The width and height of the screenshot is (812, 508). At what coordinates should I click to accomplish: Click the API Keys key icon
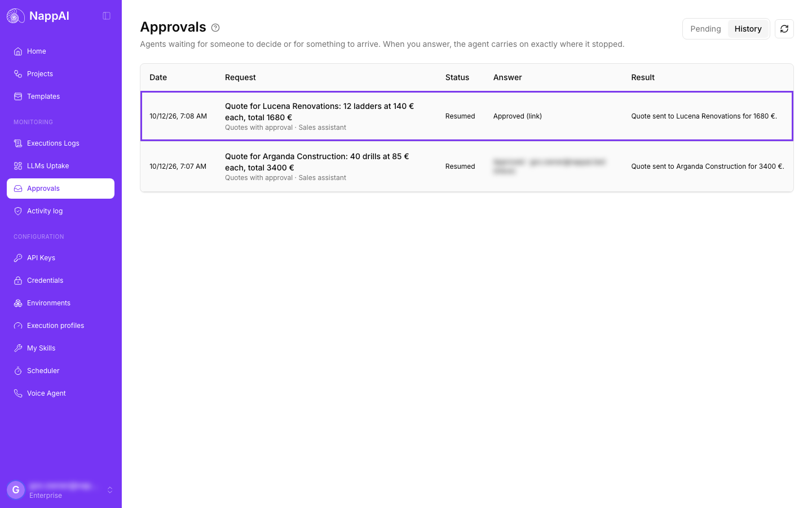pos(18,258)
